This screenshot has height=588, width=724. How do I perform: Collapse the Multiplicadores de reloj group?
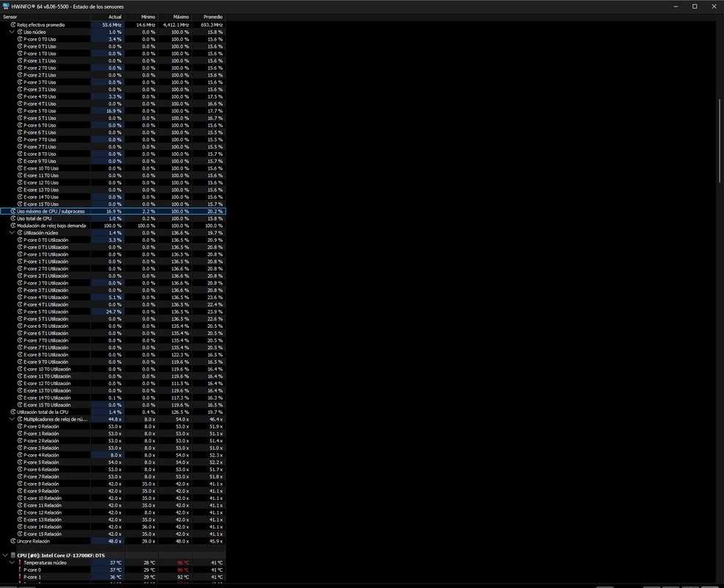12,420
